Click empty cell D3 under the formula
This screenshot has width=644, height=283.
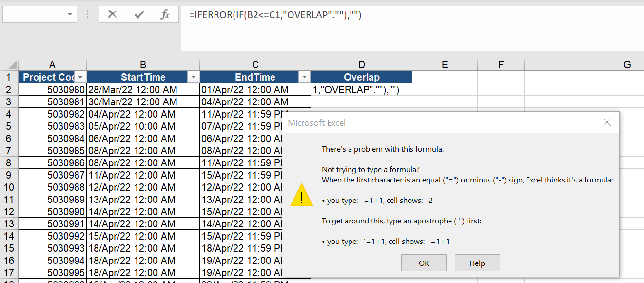361,102
